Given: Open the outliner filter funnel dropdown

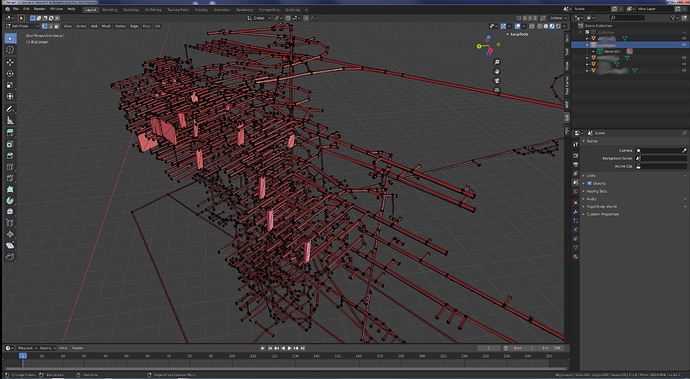Looking at the screenshot, I should (674, 18).
